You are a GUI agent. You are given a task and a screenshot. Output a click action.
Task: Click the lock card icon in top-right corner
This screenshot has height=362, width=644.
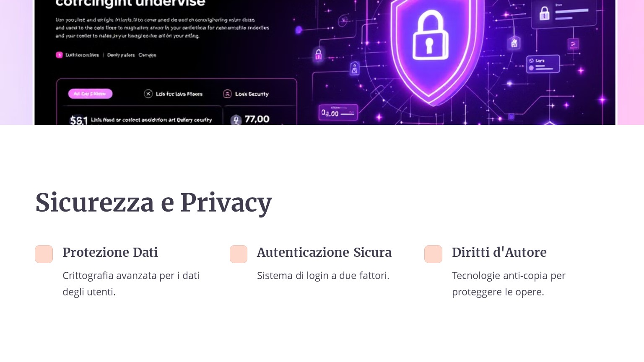(x=544, y=13)
